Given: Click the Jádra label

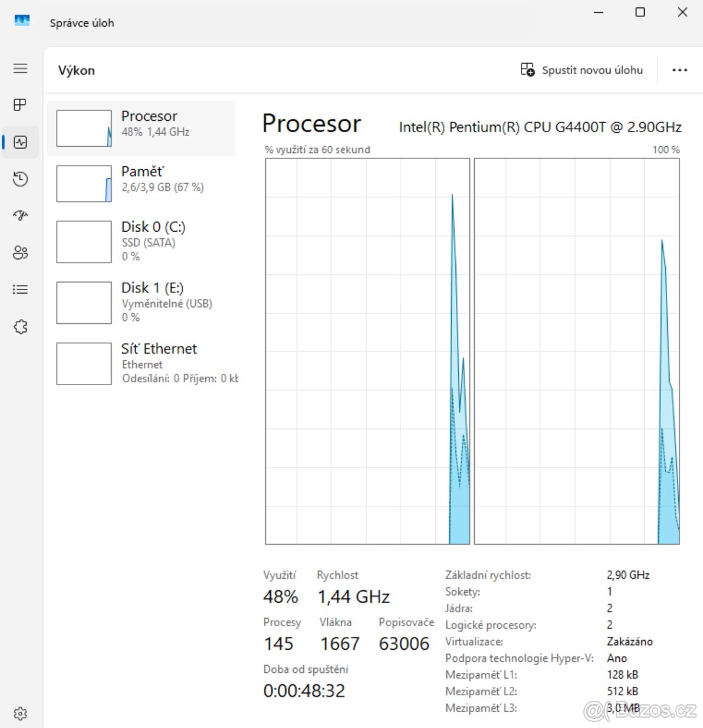Looking at the screenshot, I should (459, 608).
